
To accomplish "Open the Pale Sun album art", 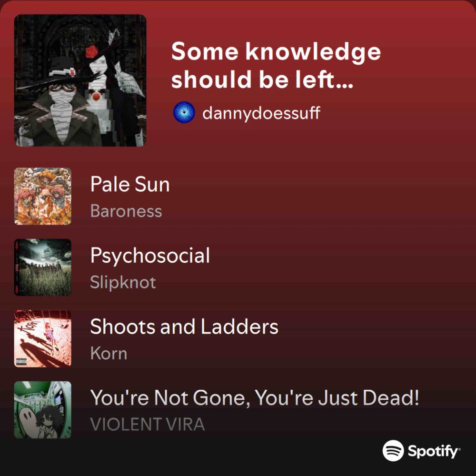I will tap(43, 196).
